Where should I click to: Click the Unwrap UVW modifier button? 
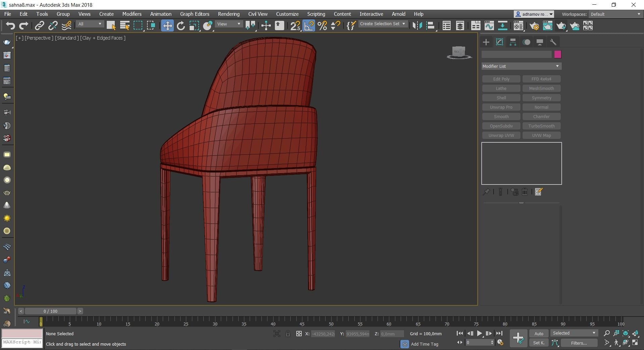pos(501,135)
